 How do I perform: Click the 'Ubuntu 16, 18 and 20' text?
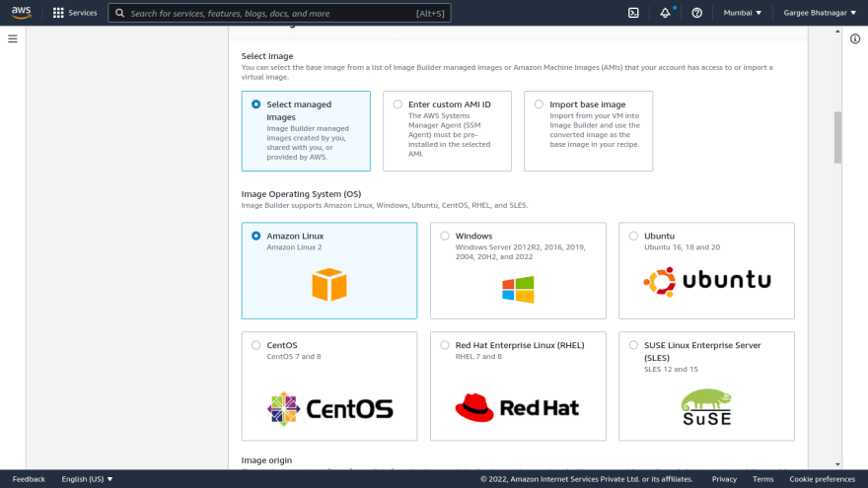click(x=682, y=247)
